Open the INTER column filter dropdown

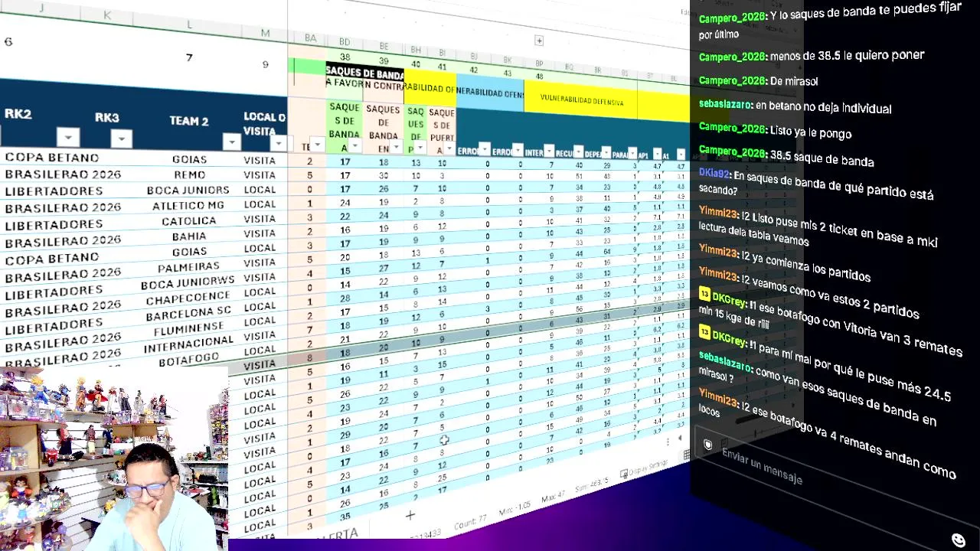click(550, 151)
